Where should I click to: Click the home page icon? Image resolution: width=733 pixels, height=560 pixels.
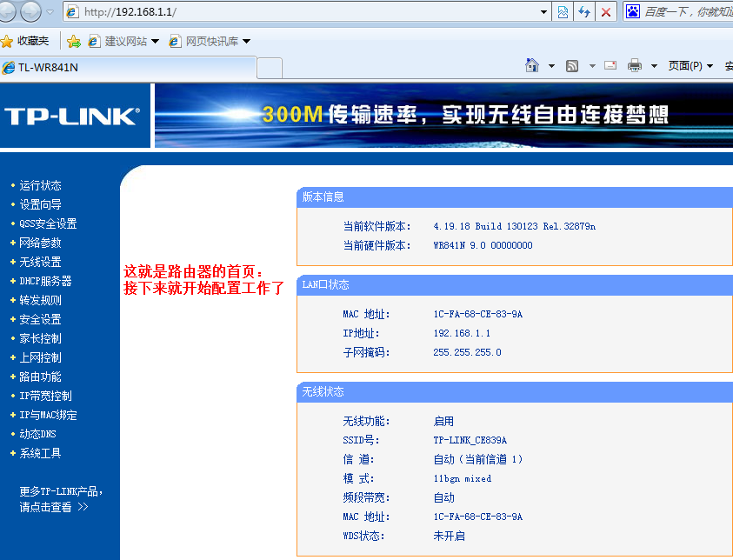(532, 65)
